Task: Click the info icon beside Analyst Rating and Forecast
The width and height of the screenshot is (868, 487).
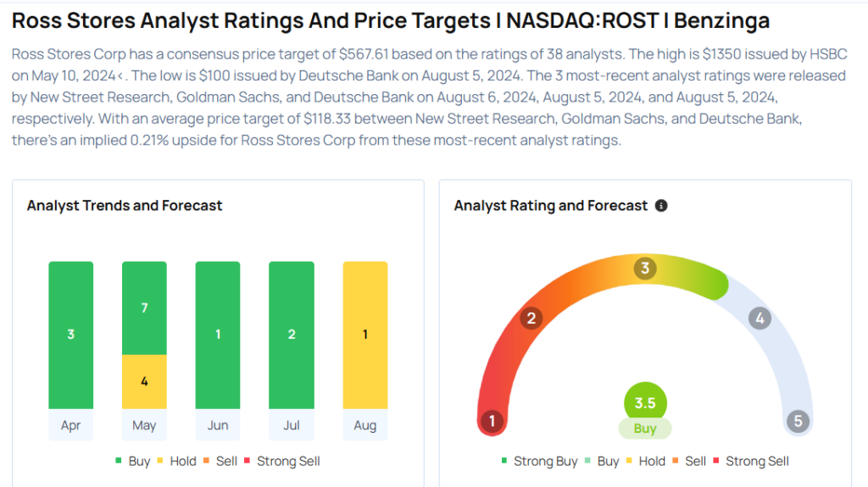Action: click(x=661, y=206)
